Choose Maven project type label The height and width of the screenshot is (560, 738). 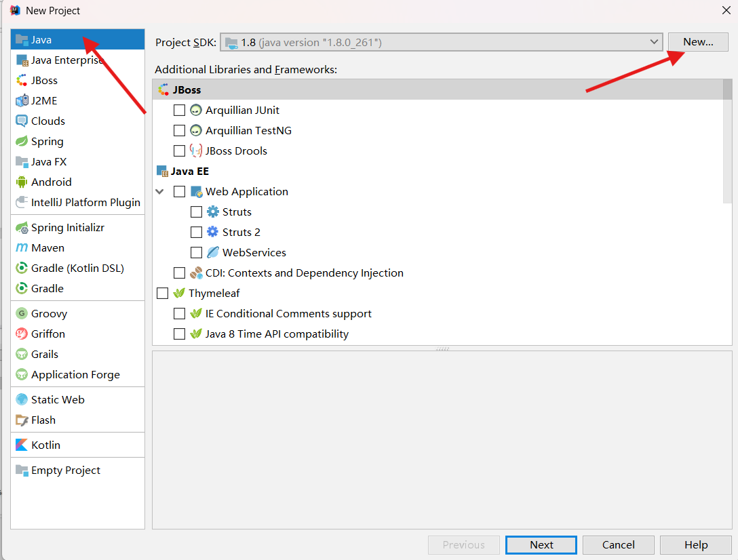pyautogui.click(x=47, y=248)
